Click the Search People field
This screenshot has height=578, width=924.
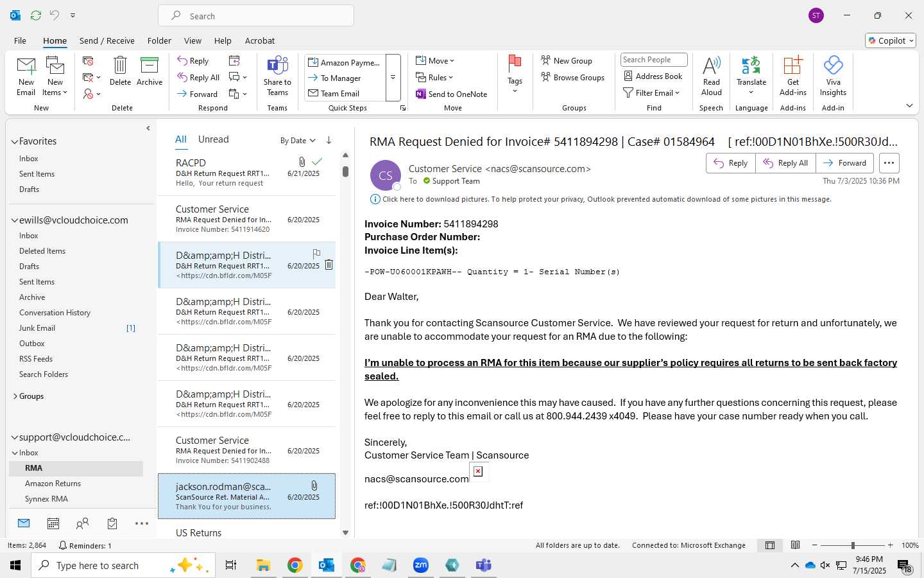coord(654,60)
